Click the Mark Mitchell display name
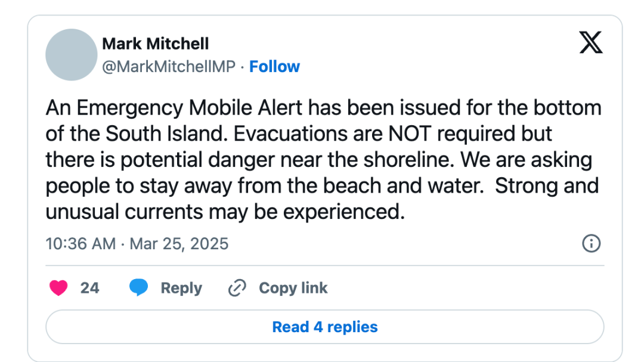644x362 pixels. [x=155, y=44]
